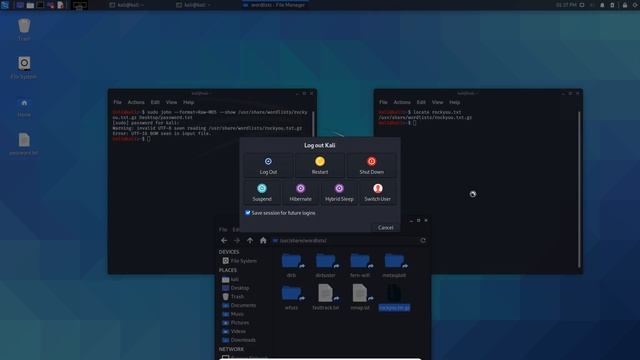Reload the wordlists folder view

pos(423,240)
